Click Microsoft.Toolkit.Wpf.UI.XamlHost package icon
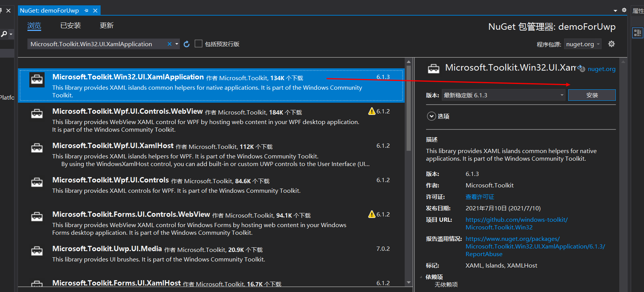 (37, 148)
